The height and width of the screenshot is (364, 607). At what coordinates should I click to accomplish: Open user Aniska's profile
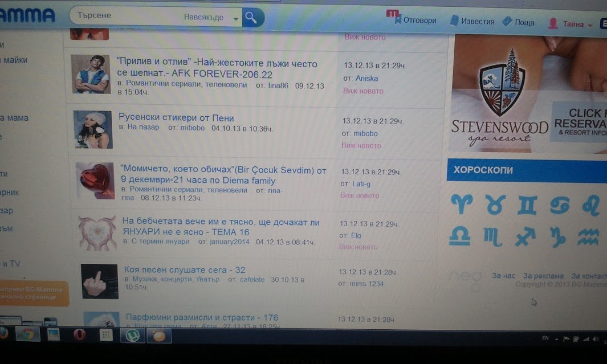click(x=366, y=78)
